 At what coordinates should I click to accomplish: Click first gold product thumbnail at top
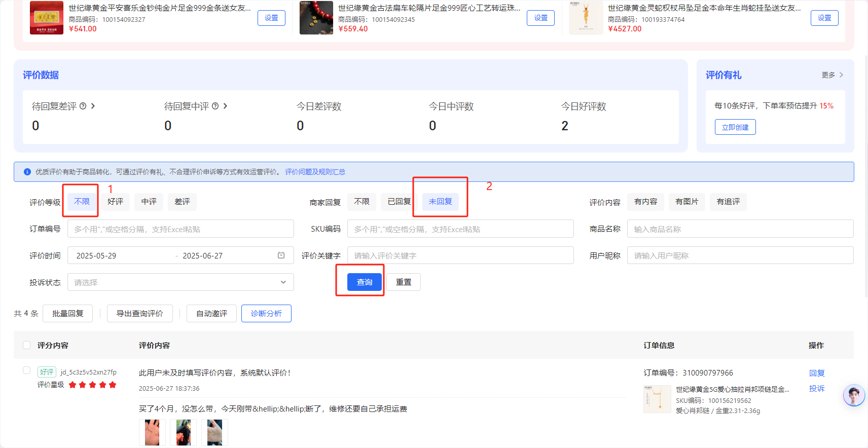pyautogui.click(x=47, y=18)
